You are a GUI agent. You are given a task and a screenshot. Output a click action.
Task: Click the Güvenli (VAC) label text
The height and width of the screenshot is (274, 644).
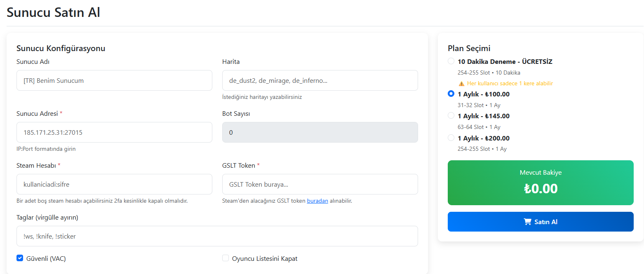pyautogui.click(x=46, y=259)
